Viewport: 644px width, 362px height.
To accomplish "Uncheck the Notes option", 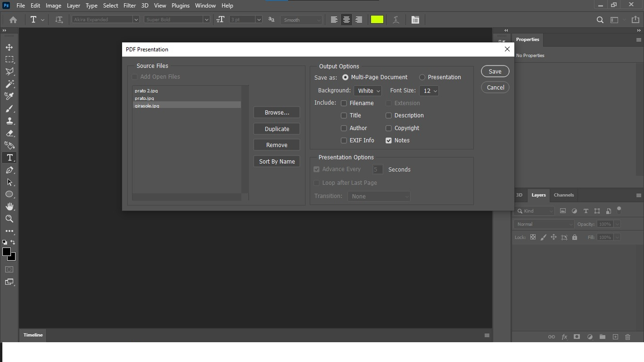I will click(388, 140).
